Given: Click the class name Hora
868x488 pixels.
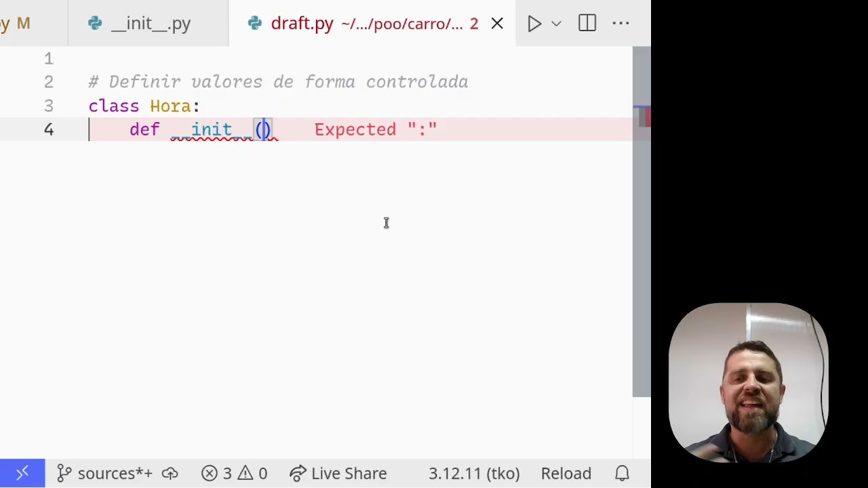Looking at the screenshot, I should (170, 106).
